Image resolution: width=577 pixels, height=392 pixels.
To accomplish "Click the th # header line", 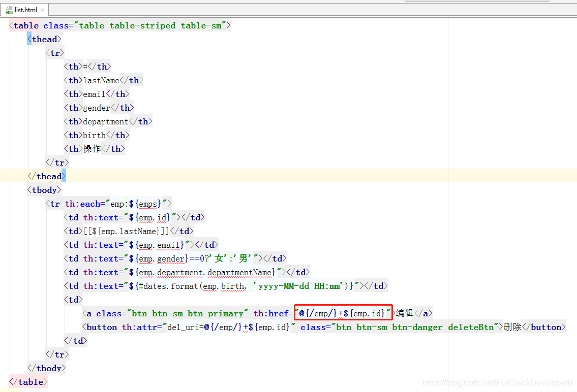I will (x=87, y=67).
